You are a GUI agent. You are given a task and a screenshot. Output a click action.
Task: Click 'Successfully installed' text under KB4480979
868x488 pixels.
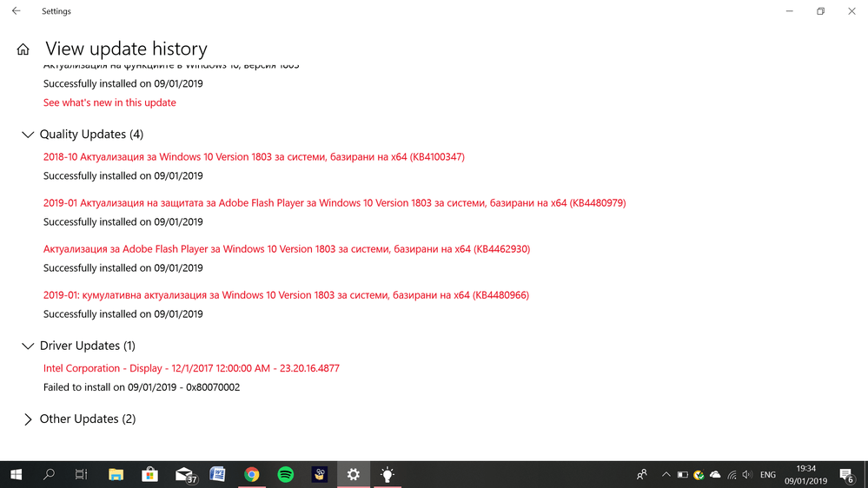point(123,222)
